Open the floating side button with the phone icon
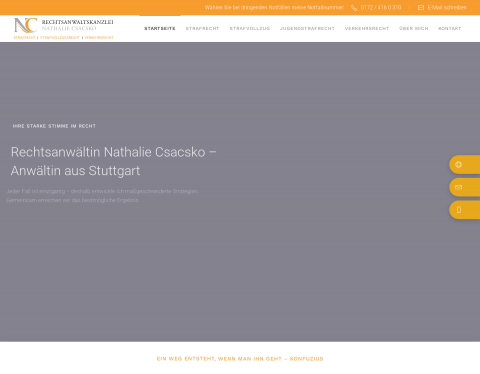 click(465, 210)
